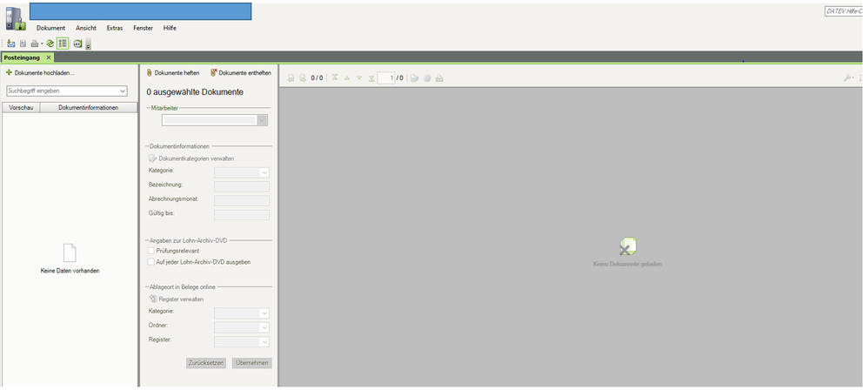The image size is (868, 390).
Task: Enable the Prüfungsrelevant checkbox
Action: (x=151, y=251)
